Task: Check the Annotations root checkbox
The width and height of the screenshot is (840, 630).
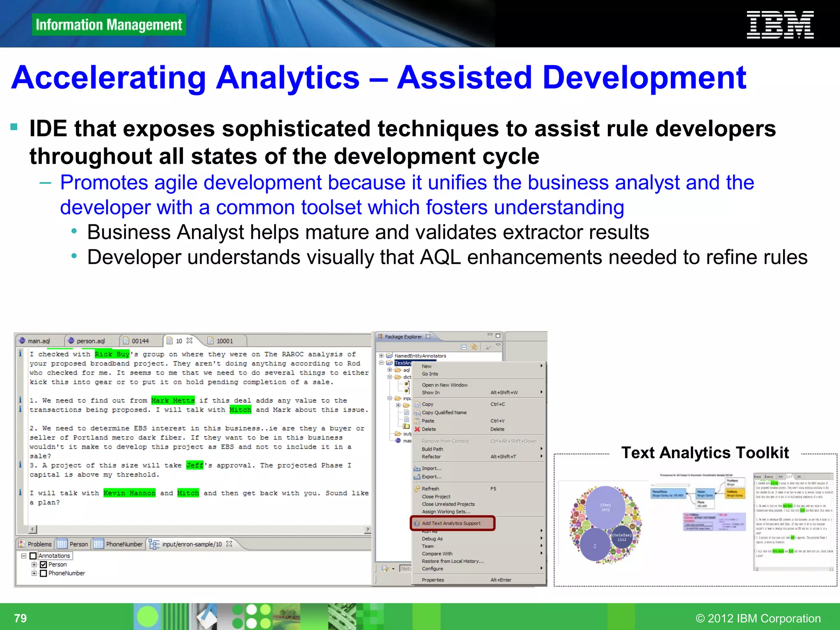Action: tap(33, 556)
